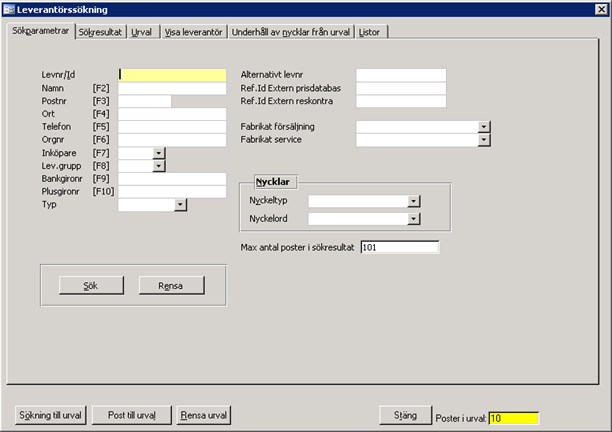The width and height of the screenshot is (612, 432).
Task: Open the Urval tab
Action: point(142,32)
